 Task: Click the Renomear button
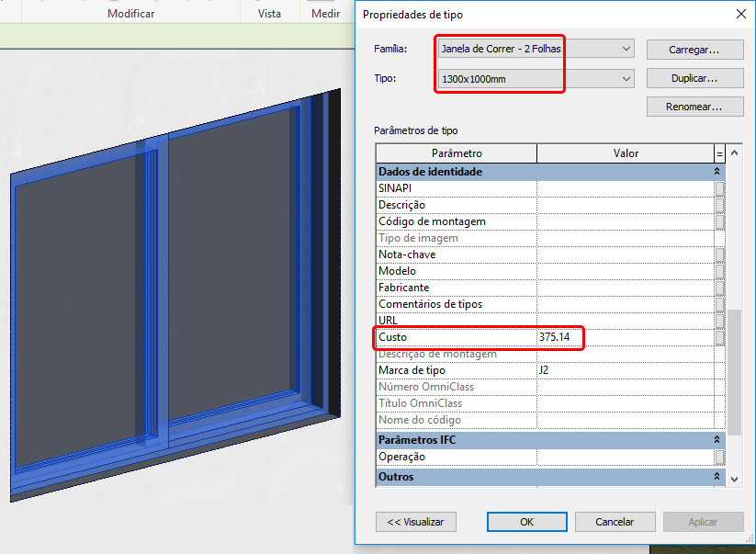point(694,106)
